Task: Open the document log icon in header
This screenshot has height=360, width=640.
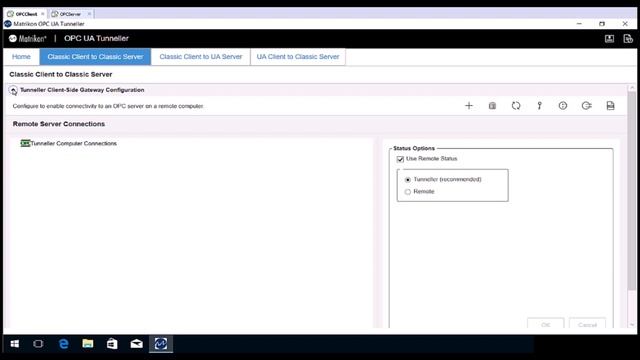Action: point(628,39)
